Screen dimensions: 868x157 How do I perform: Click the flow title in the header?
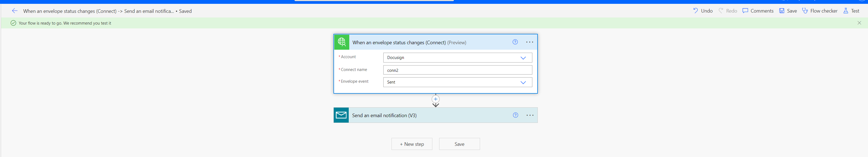click(98, 11)
